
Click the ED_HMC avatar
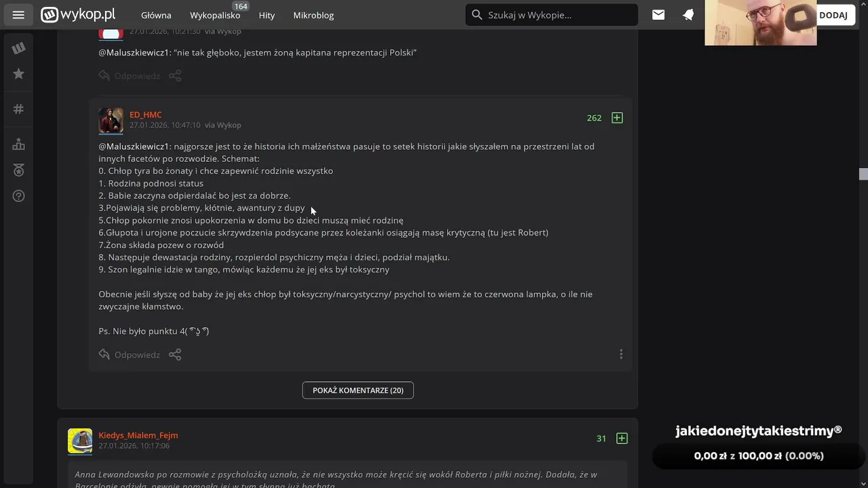(111, 120)
